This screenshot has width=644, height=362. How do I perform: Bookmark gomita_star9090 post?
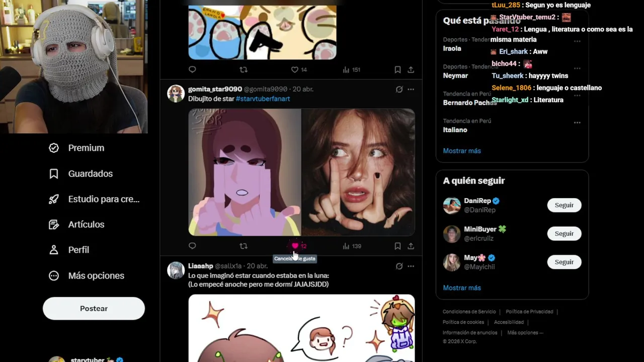point(397,246)
